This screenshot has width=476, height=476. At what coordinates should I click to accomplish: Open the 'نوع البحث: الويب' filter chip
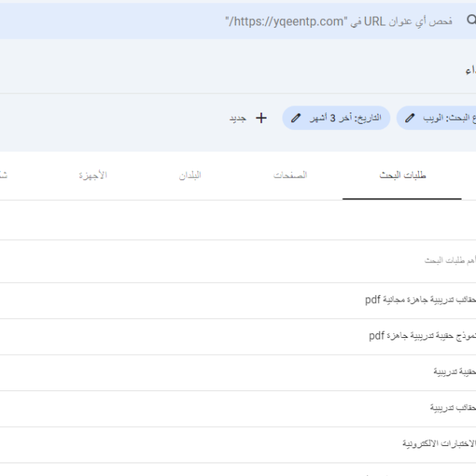(x=436, y=117)
